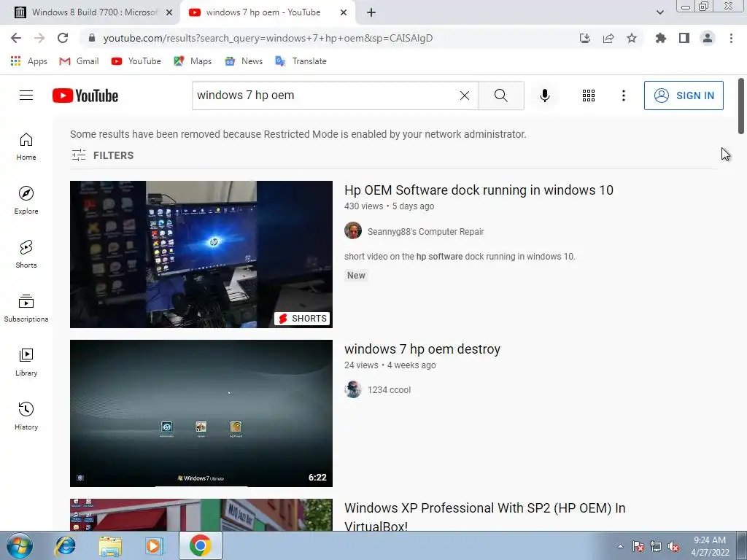Open the Action Center flag tray icon

pos(638,547)
